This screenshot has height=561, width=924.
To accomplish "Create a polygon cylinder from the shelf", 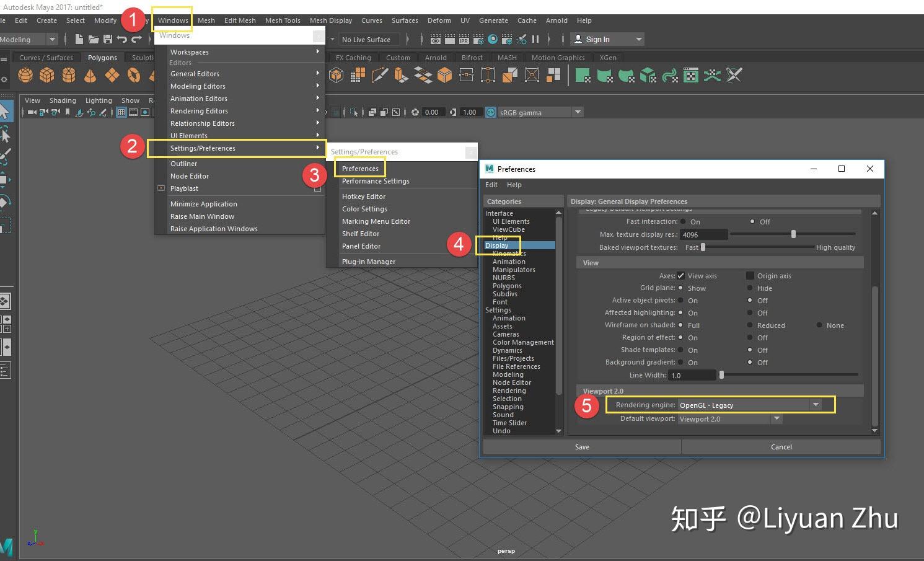I will point(69,76).
